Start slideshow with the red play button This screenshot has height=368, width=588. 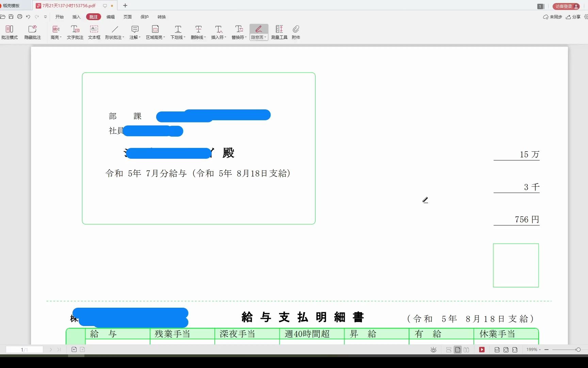click(482, 350)
